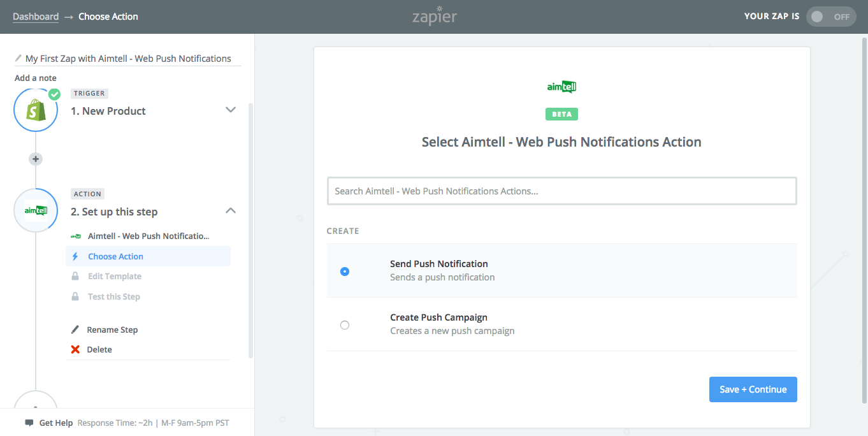Viewport: 868px width, 436px height.
Task: Click the Save + Continue button
Action: point(753,389)
